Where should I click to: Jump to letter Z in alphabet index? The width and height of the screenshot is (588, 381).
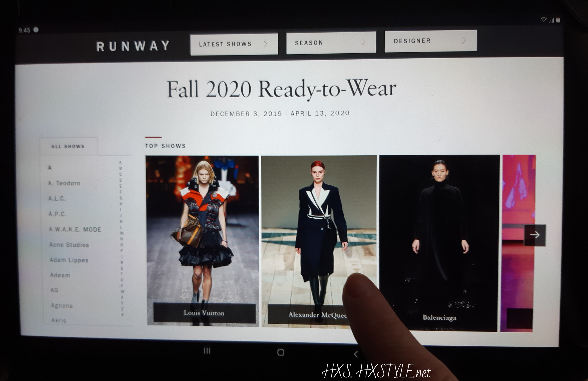(x=123, y=309)
